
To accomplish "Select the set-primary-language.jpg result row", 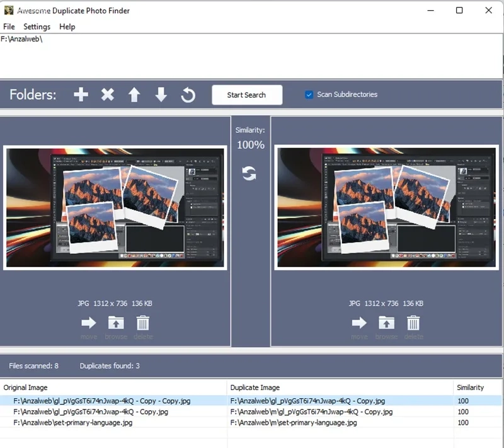I will (x=251, y=422).
